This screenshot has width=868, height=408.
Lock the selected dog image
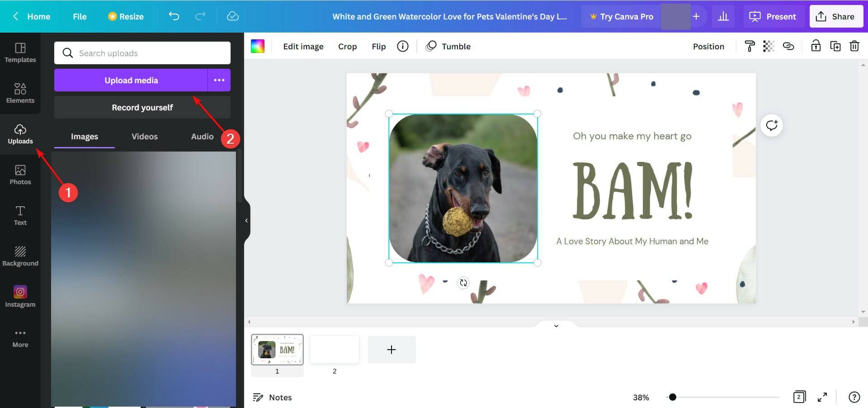[816, 46]
